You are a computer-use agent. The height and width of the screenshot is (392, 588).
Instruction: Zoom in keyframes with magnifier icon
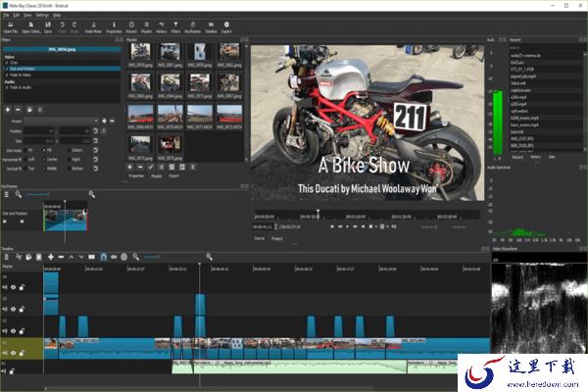(91, 194)
